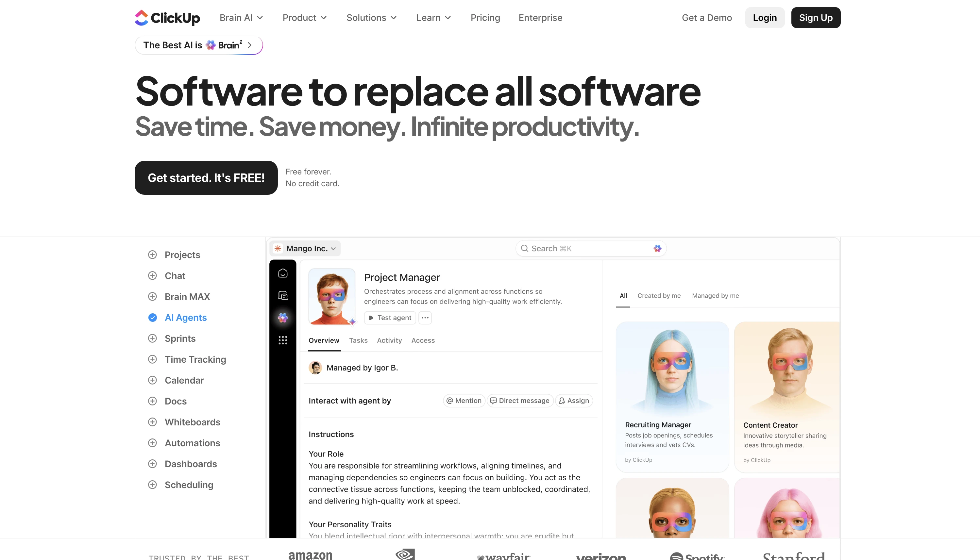Select the Created by me tab

coord(659,296)
